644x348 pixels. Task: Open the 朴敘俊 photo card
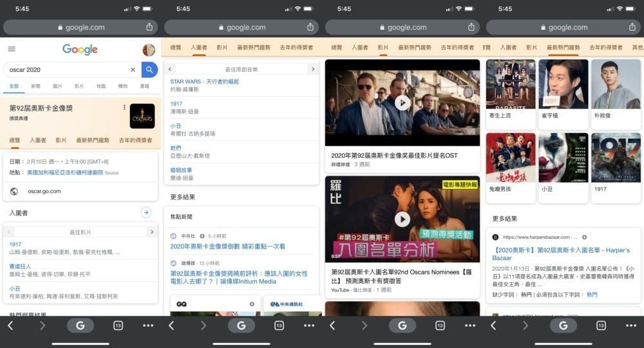(x=616, y=94)
